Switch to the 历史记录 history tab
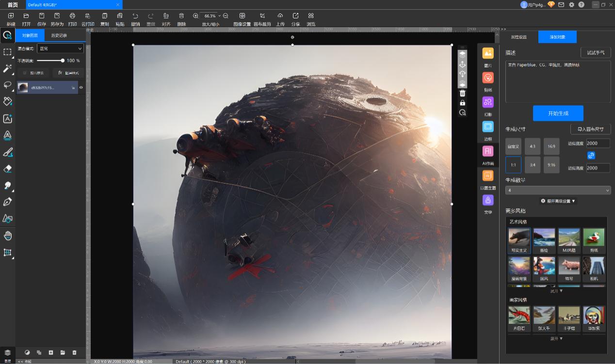The height and width of the screenshot is (364, 615). [x=59, y=35]
